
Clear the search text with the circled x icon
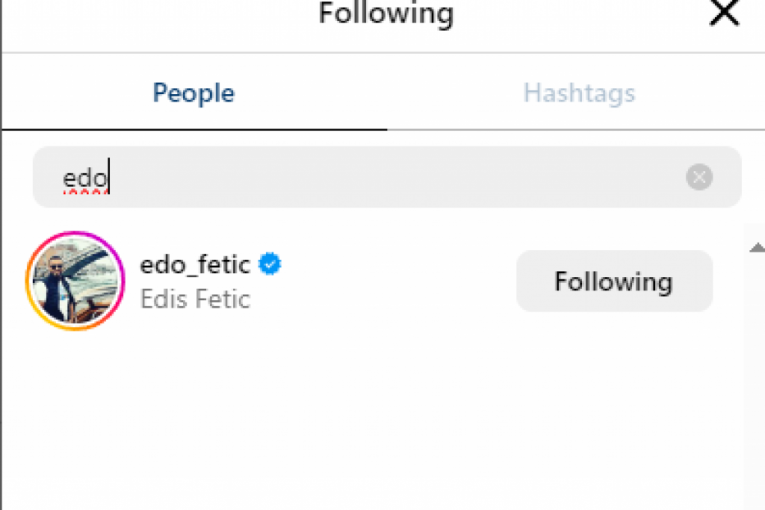[x=699, y=178]
